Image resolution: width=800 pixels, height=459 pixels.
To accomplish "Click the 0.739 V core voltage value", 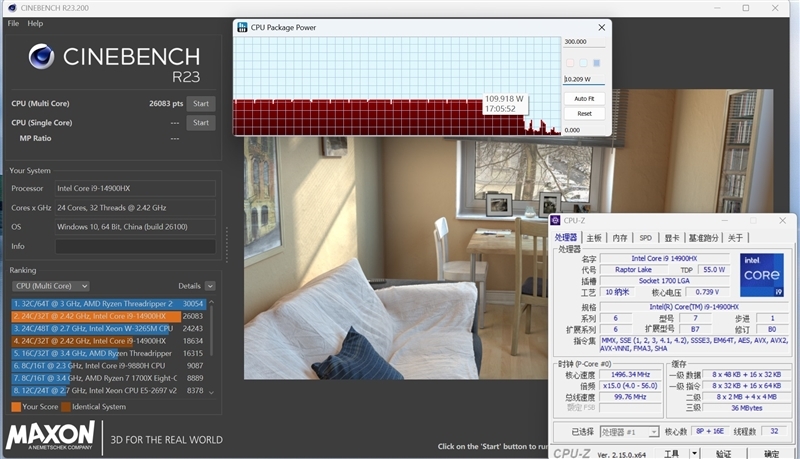I will tap(707, 292).
